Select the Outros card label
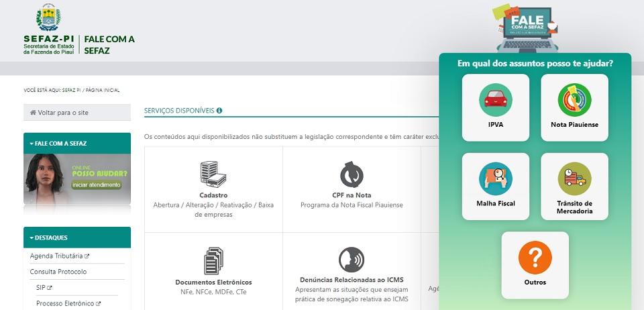Viewport: 644px width, 310px height. coord(535,282)
